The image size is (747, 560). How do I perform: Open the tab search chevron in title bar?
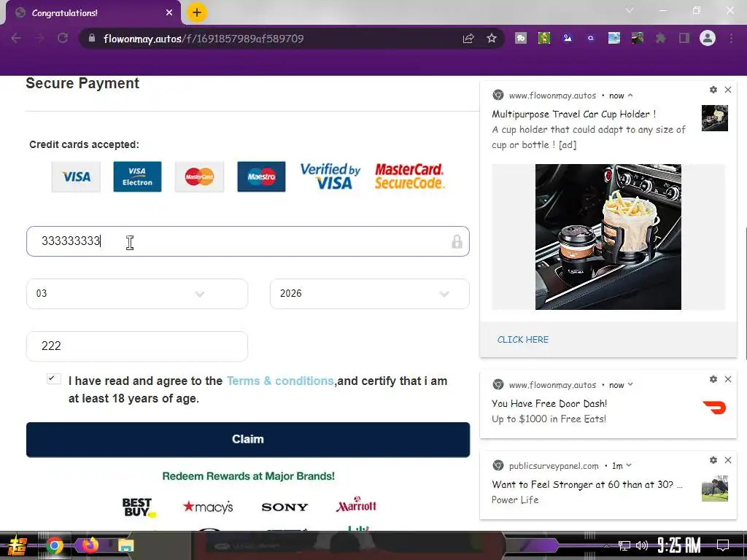(x=630, y=10)
